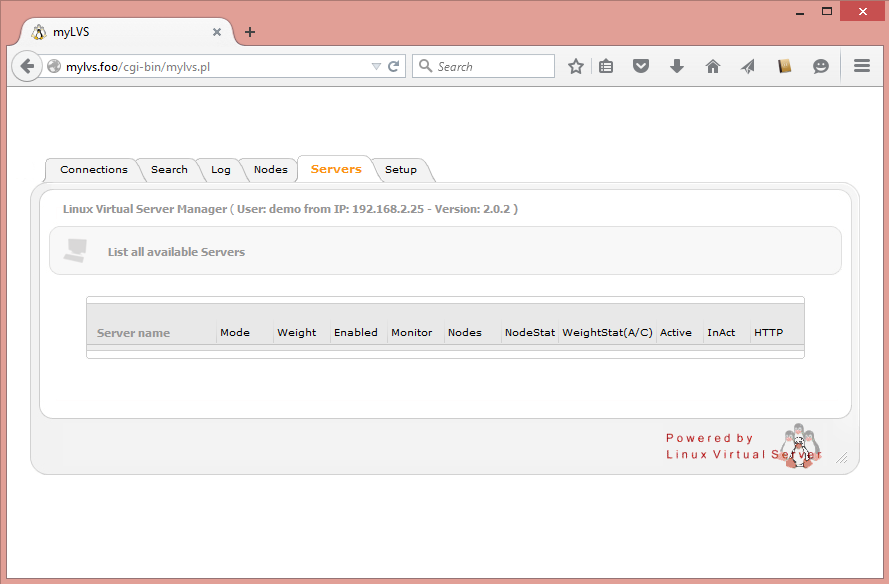The image size is (889, 584).
Task: Open a new browser tab with plus
Action: pyautogui.click(x=250, y=32)
